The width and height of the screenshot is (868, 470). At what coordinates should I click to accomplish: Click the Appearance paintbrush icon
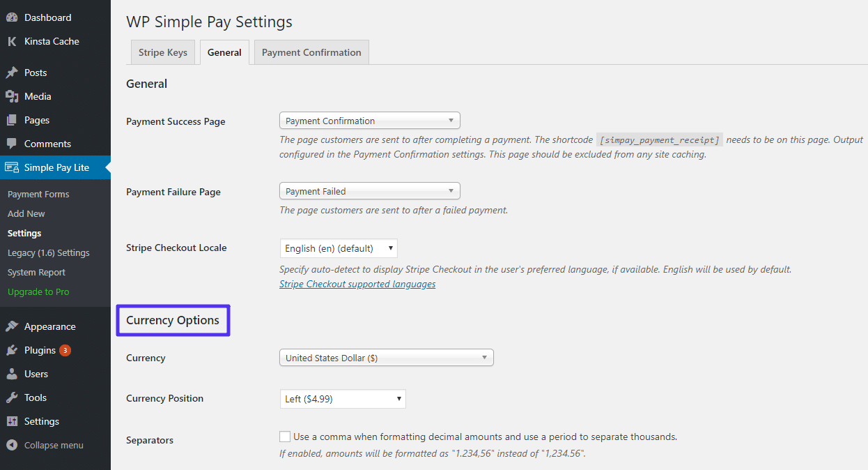[12, 326]
